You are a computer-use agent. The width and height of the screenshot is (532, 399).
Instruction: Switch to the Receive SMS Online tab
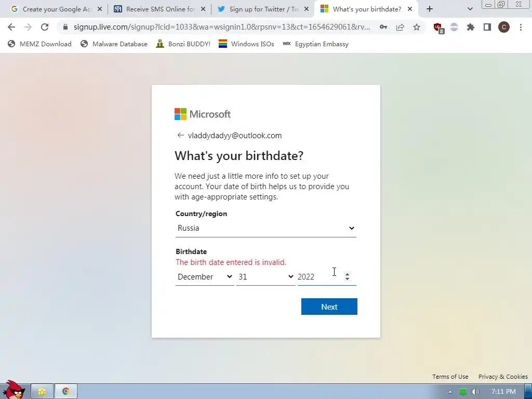point(159,9)
